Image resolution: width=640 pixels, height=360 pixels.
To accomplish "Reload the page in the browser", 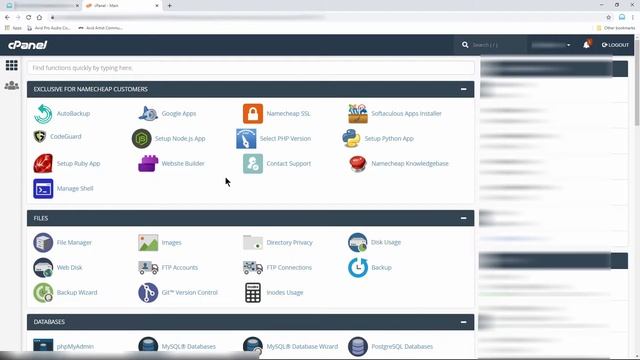I will click(x=29, y=17).
